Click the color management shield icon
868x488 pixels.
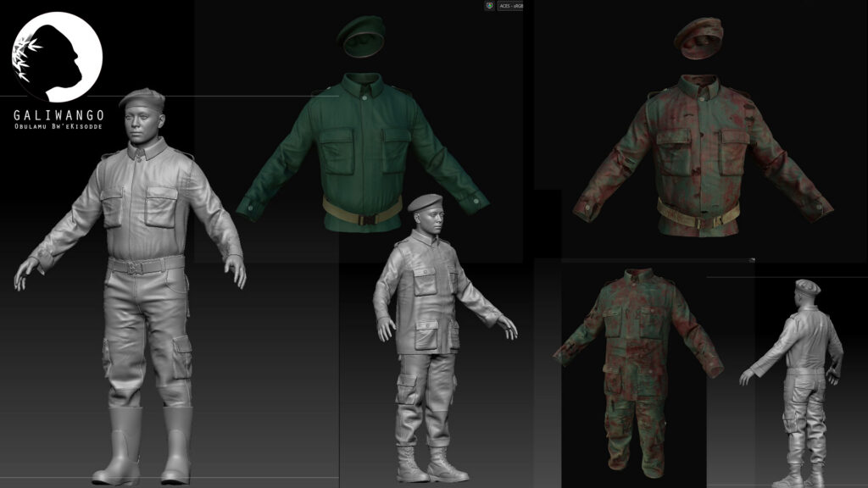coord(489,5)
